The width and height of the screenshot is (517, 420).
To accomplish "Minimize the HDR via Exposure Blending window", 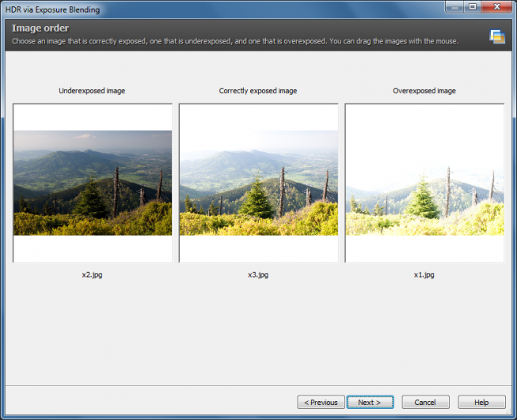I will click(x=454, y=7).
